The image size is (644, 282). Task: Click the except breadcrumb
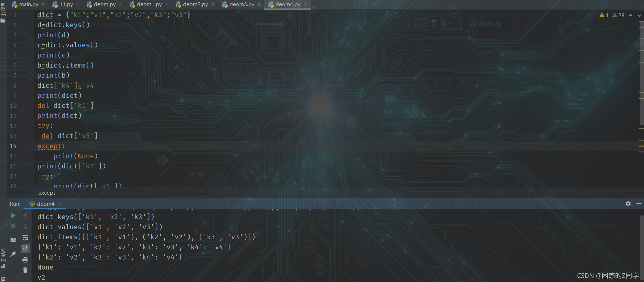(x=47, y=193)
